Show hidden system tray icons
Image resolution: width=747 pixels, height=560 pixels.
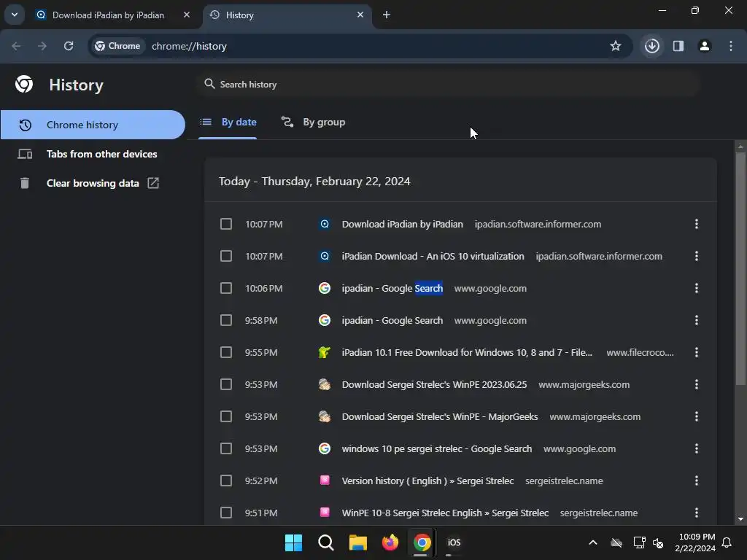(593, 542)
